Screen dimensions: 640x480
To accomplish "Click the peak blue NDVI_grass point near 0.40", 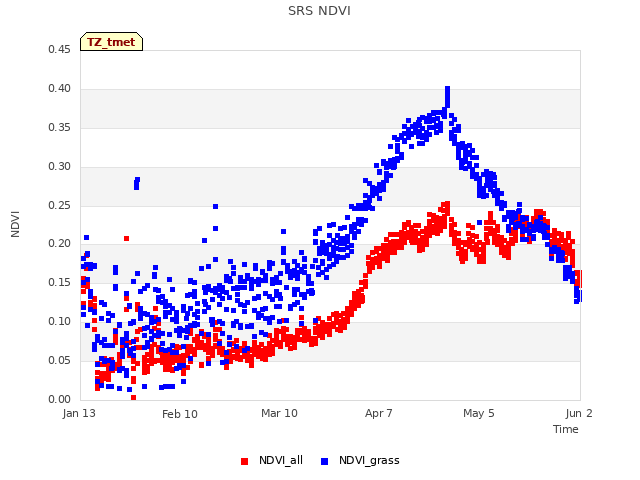I will 447,89.
